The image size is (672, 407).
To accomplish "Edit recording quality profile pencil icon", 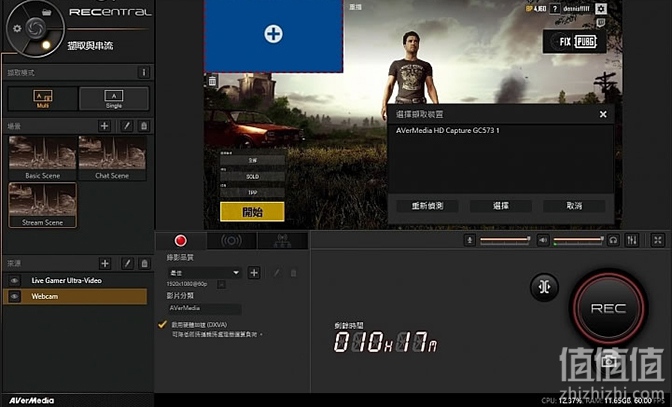I will 277,273.
